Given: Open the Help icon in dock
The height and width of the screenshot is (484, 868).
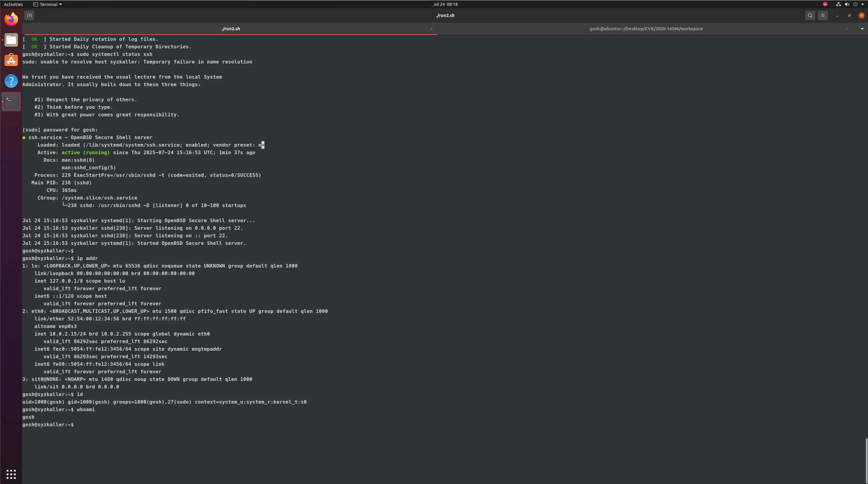Looking at the screenshot, I should (11, 81).
